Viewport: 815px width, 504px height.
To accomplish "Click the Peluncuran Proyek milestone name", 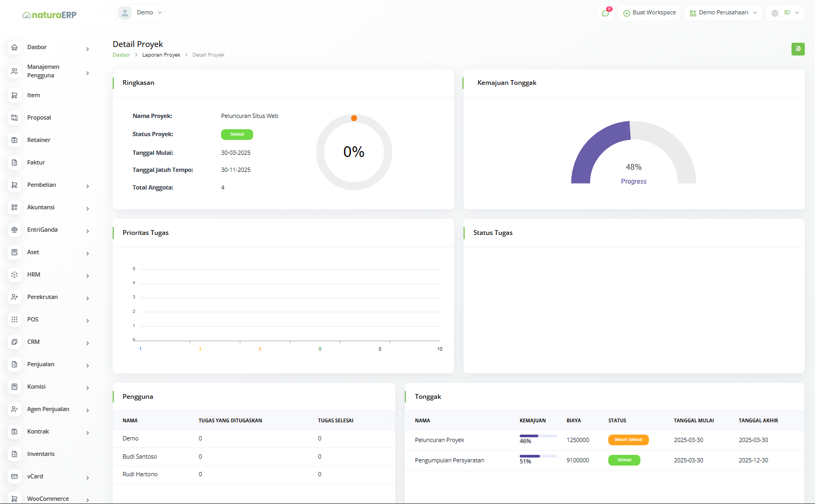I will [440, 440].
